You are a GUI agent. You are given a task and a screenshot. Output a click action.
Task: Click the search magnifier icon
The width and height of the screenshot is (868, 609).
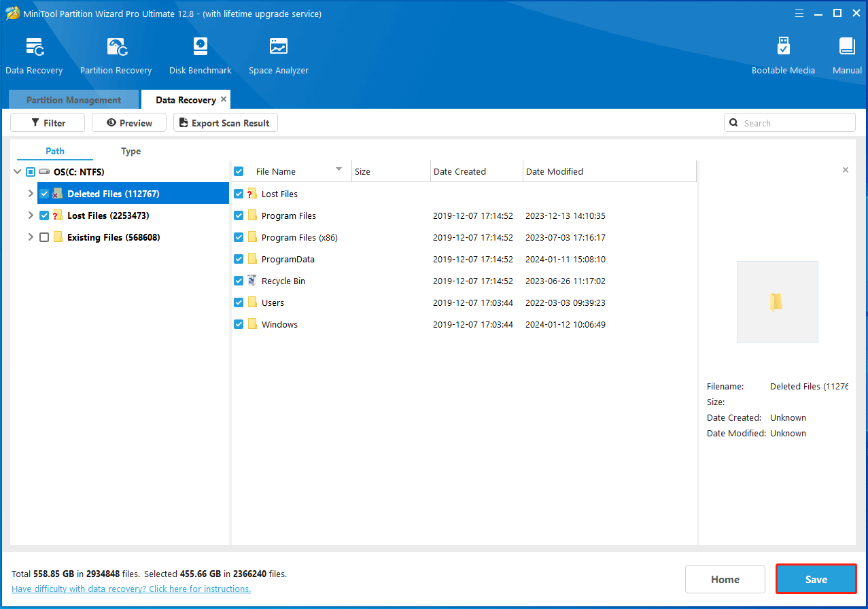pos(734,123)
